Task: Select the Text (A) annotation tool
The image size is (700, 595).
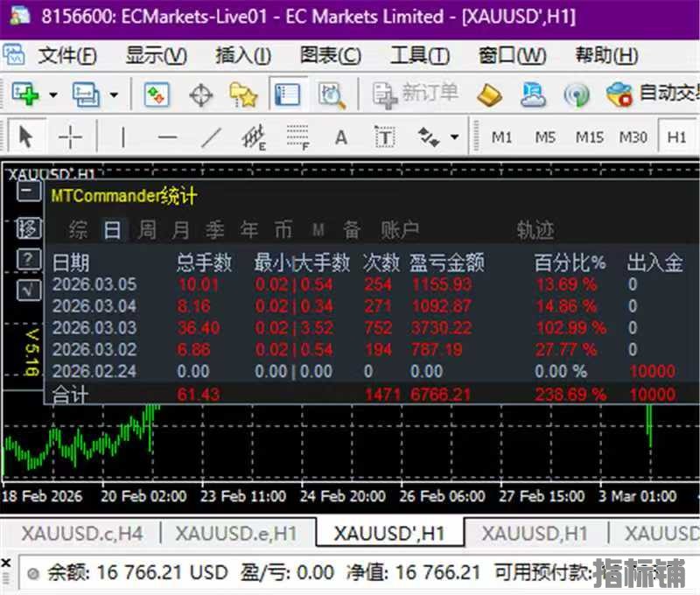Action: [339, 137]
